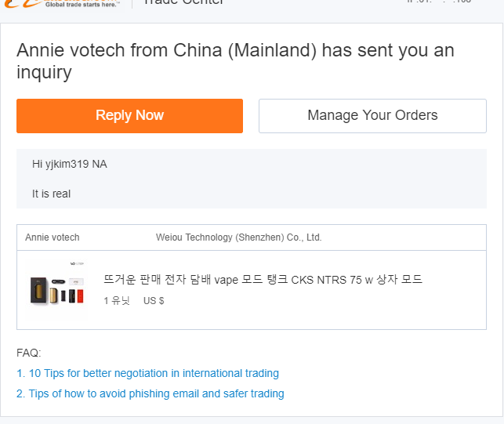Open 10 Tips for better negotiation link

tap(147, 373)
